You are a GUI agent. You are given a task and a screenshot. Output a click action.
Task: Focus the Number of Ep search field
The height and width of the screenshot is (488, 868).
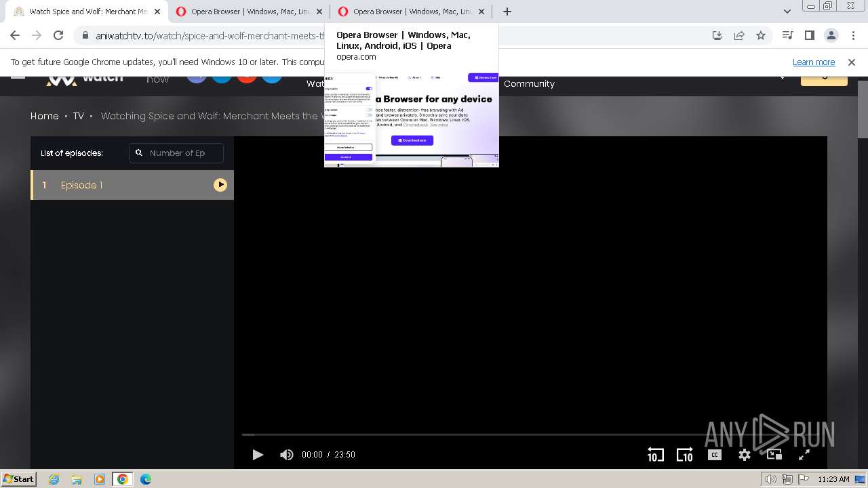[x=176, y=153]
